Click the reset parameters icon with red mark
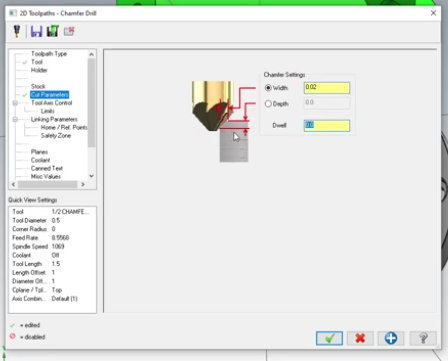 click(69, 31)
